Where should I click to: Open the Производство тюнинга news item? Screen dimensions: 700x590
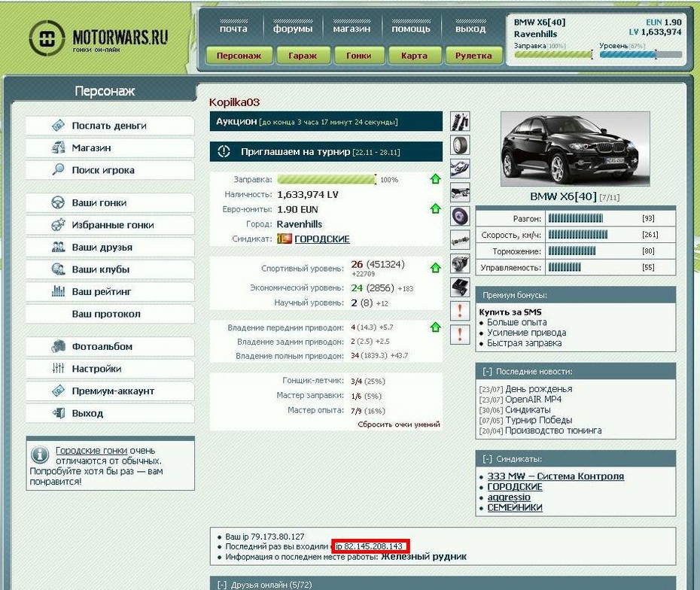pos(553,430)
